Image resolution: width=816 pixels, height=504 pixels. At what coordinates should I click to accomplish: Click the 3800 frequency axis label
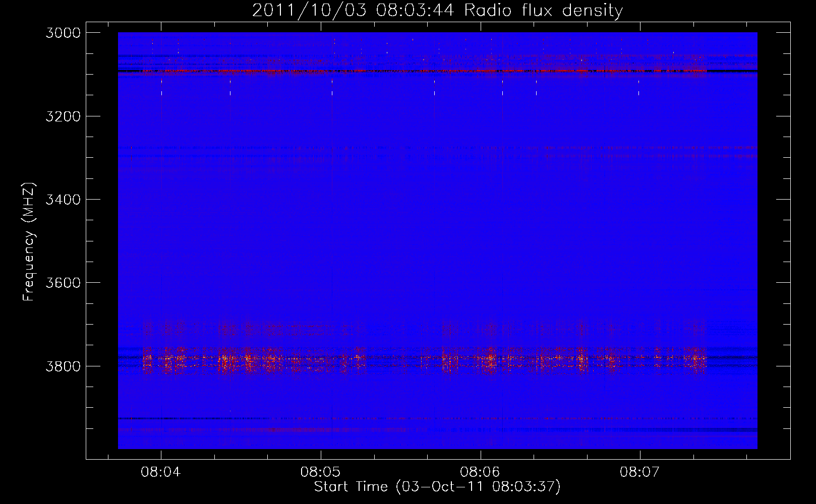[63, 366]
